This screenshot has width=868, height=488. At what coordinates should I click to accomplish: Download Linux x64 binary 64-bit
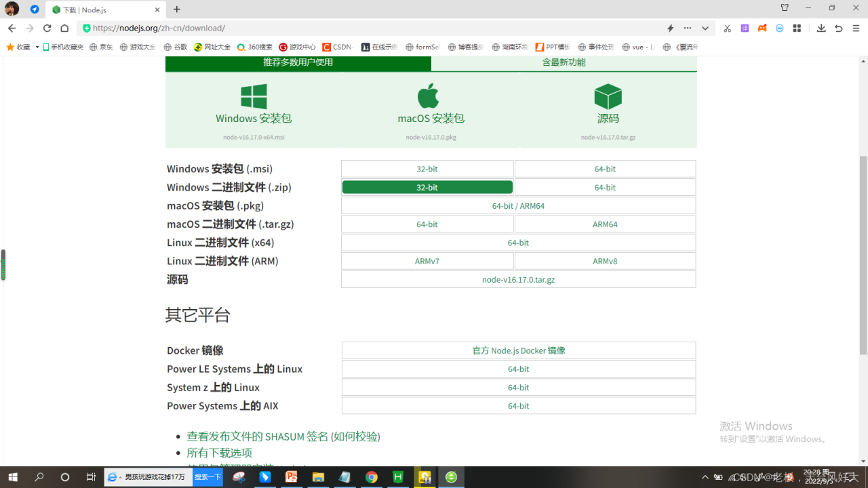click(519, 243)
